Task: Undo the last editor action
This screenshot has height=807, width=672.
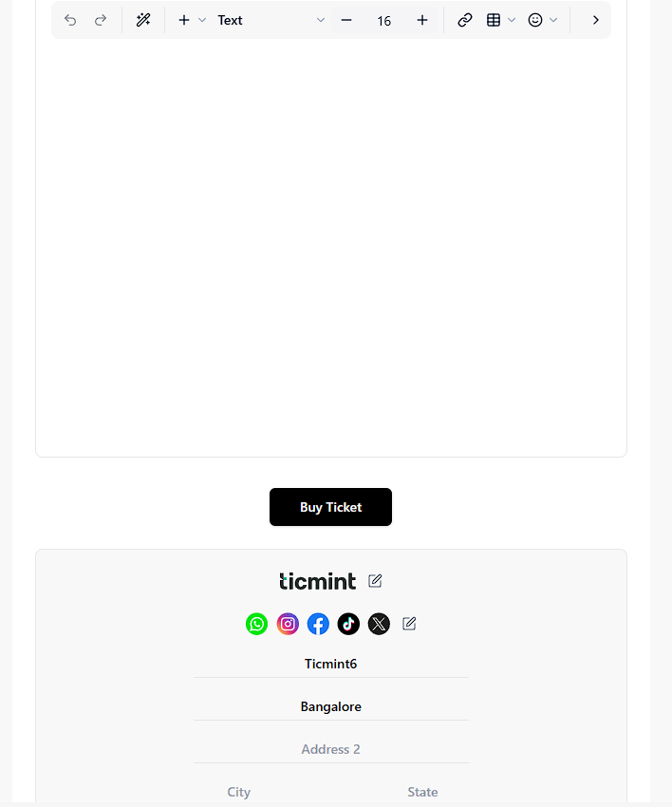Action: (70, 20)
